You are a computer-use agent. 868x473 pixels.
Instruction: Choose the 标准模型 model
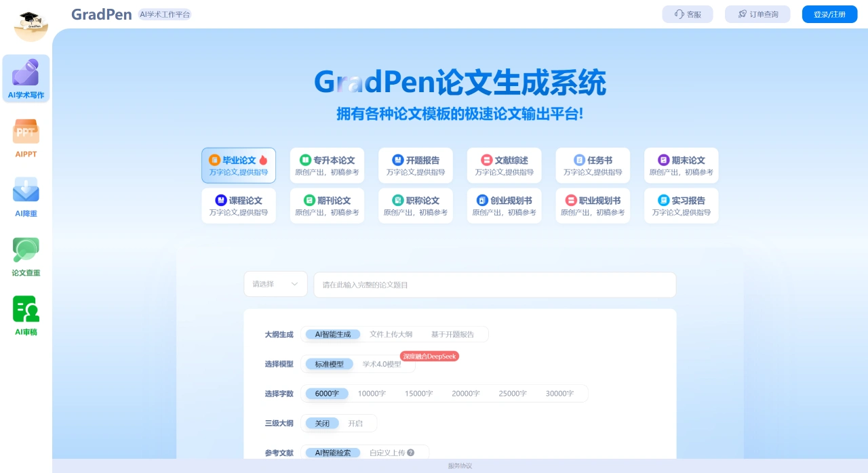click(x=329, y=364)
